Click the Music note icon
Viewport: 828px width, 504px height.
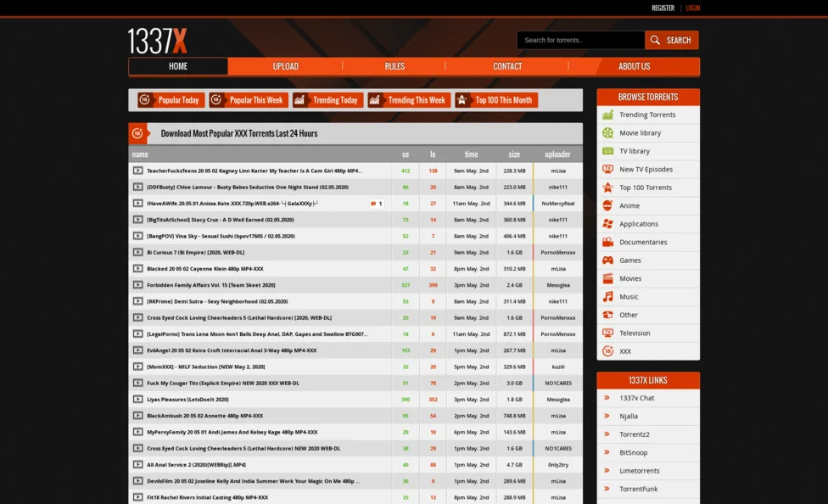coord(607,296)
